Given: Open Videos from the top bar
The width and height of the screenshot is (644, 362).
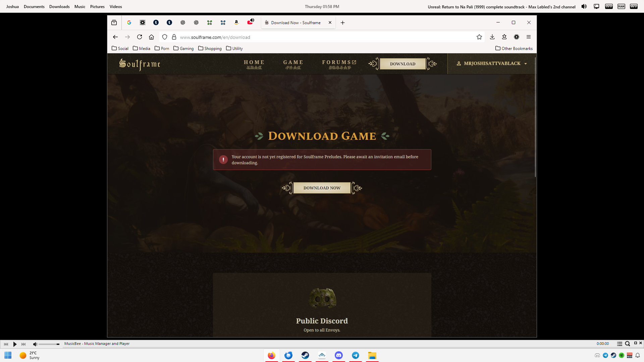Looking at the screenshot, I should pos(116,7).
